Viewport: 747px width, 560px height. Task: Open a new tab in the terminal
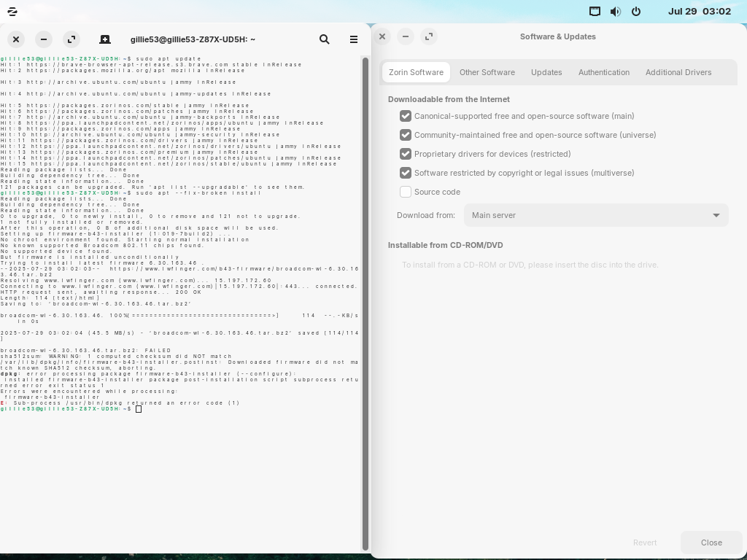105,39
